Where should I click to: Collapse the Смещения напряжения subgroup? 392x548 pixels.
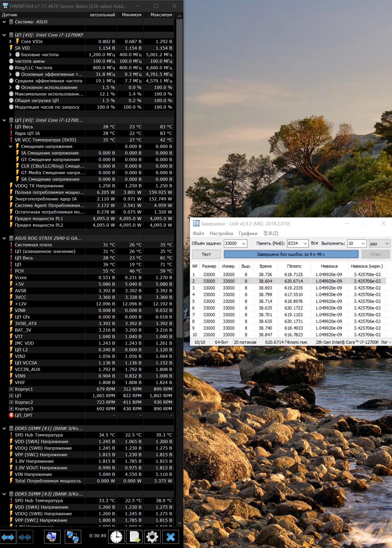(x=10, y=146)
